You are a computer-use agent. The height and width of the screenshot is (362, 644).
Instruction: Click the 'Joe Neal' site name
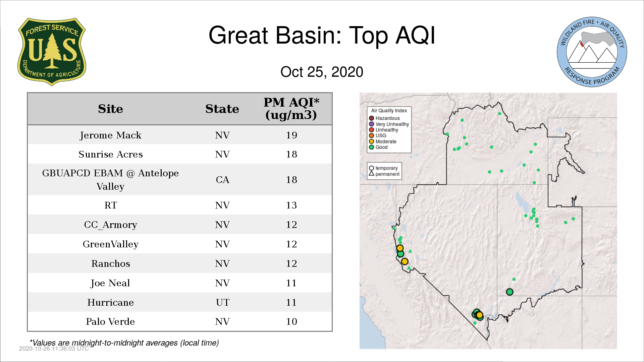pos(110,283)
